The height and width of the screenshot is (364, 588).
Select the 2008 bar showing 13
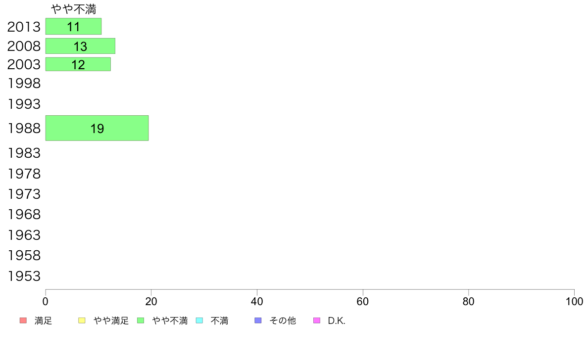point(80,46)
